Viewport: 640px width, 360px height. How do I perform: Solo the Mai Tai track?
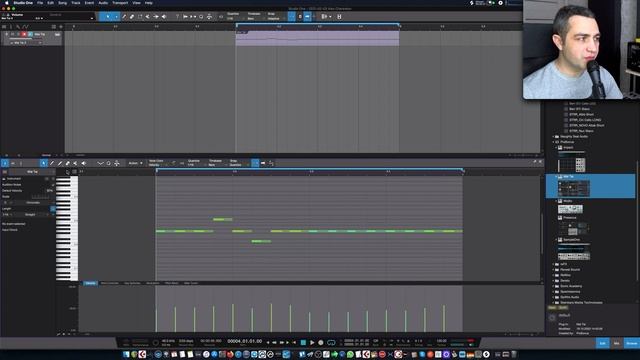[x=18, y=34]
